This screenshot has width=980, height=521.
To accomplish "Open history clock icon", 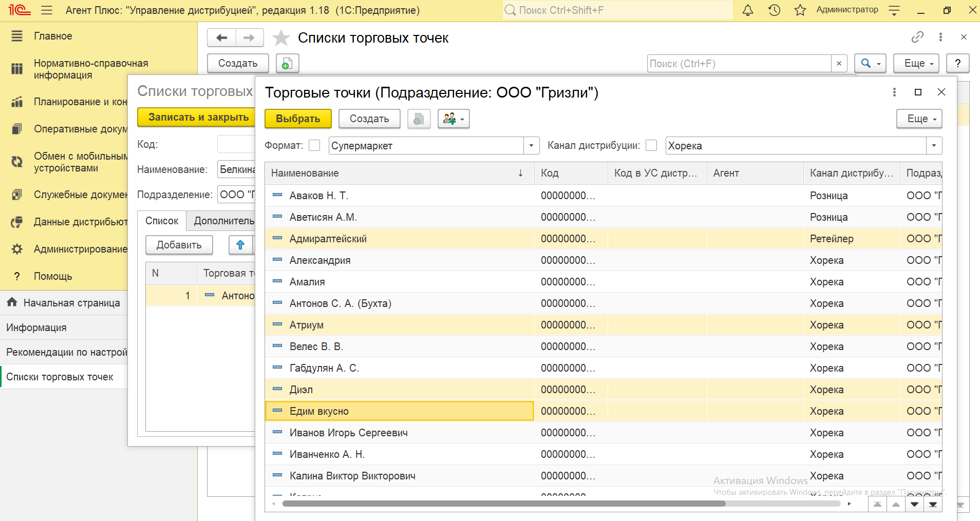I will click(x=774, y=10).
